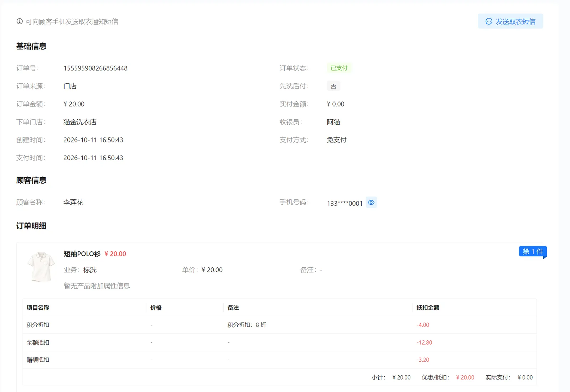This screenshot has width=570, height=392.
Task: Click the 第 1 件 badge
Action: [x=533, y=252]
